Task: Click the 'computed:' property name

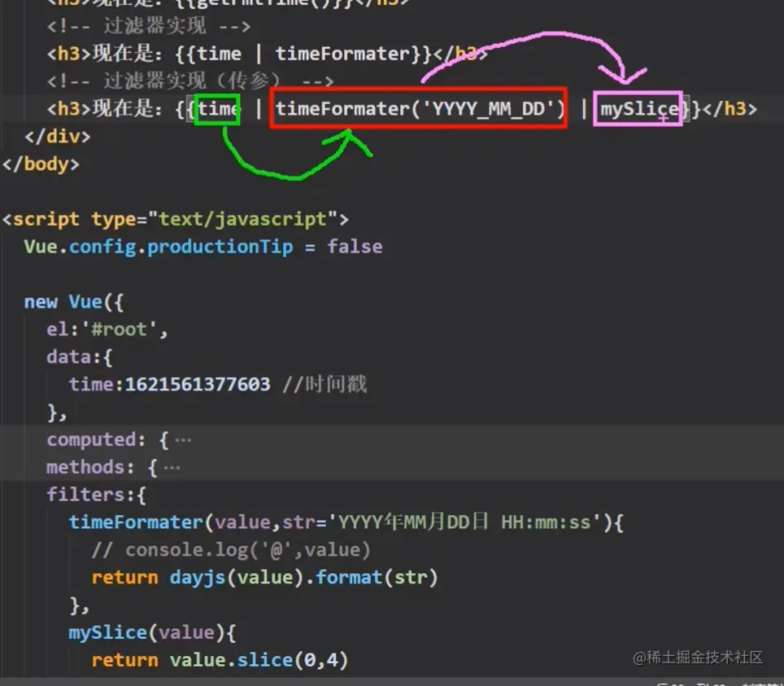Action: pyautogui.click(x=97, y=439)
